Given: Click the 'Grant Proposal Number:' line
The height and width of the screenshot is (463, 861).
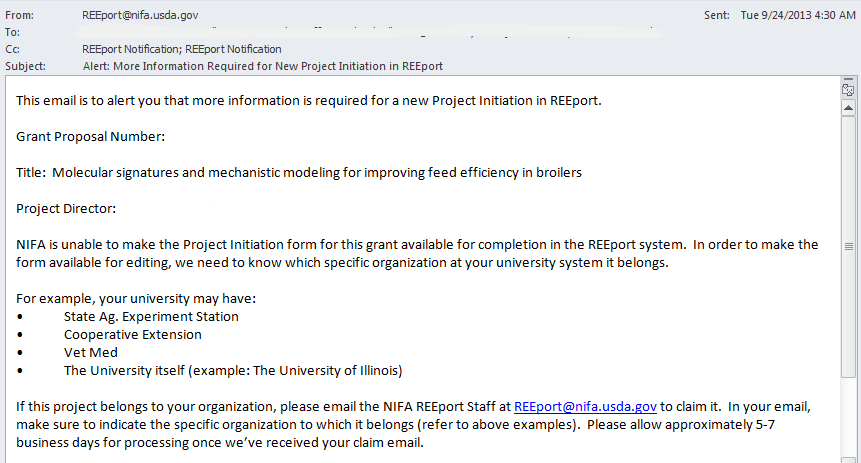Looking at the screenshot, I should coord(90,136).
